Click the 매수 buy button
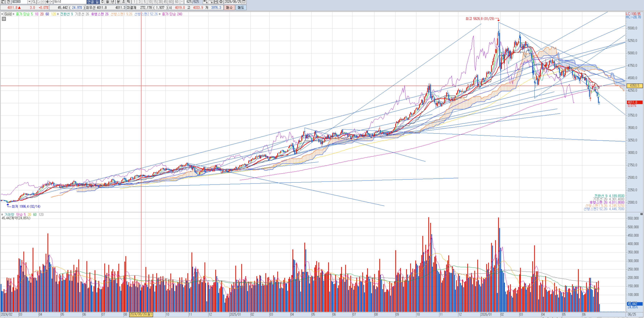The width and height of the screenshot is (644, 318). (x=229, y=8)
